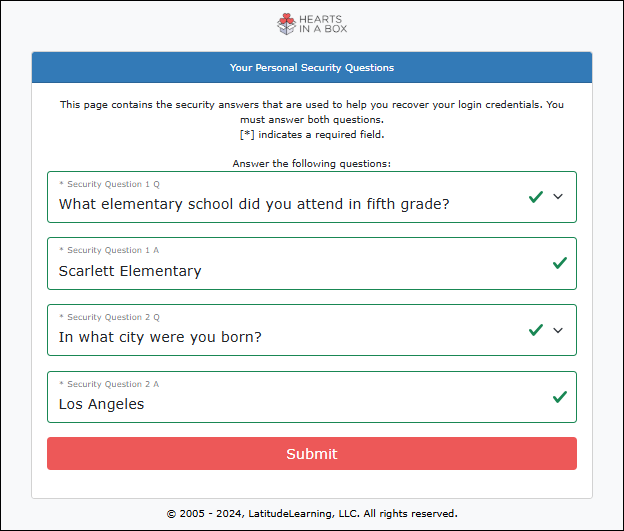Click the 'Security Question 2 A' field label
The image size is (624, 531).
[109, 384]
